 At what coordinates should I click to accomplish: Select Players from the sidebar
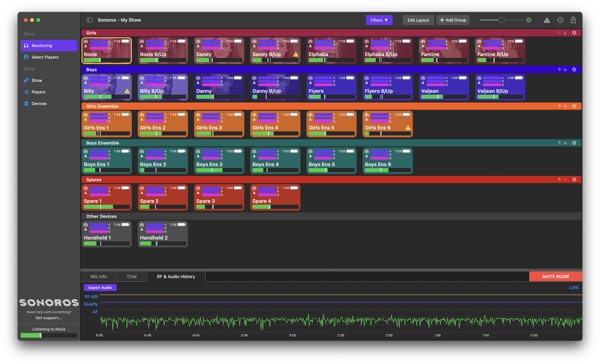45,57
